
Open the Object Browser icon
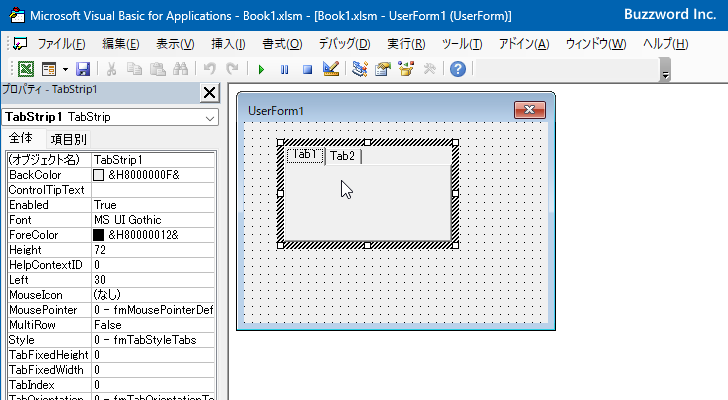point(406,69)
